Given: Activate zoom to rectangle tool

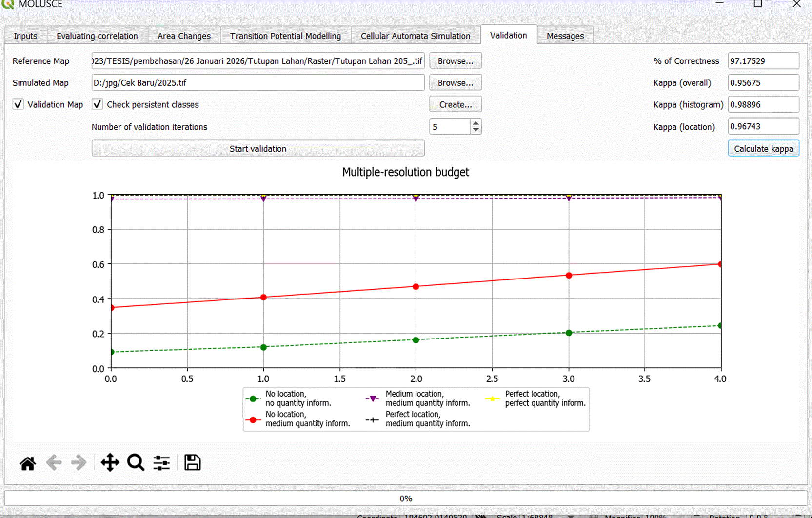Looking at the screenshot, I should pos(136,462).
